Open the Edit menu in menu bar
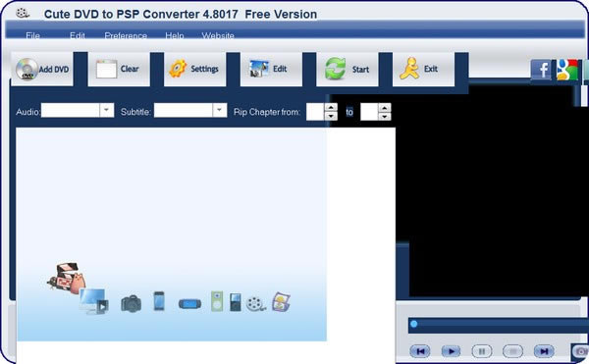Image resolution: width=589 pixels, height=364 pixels. 78,35
